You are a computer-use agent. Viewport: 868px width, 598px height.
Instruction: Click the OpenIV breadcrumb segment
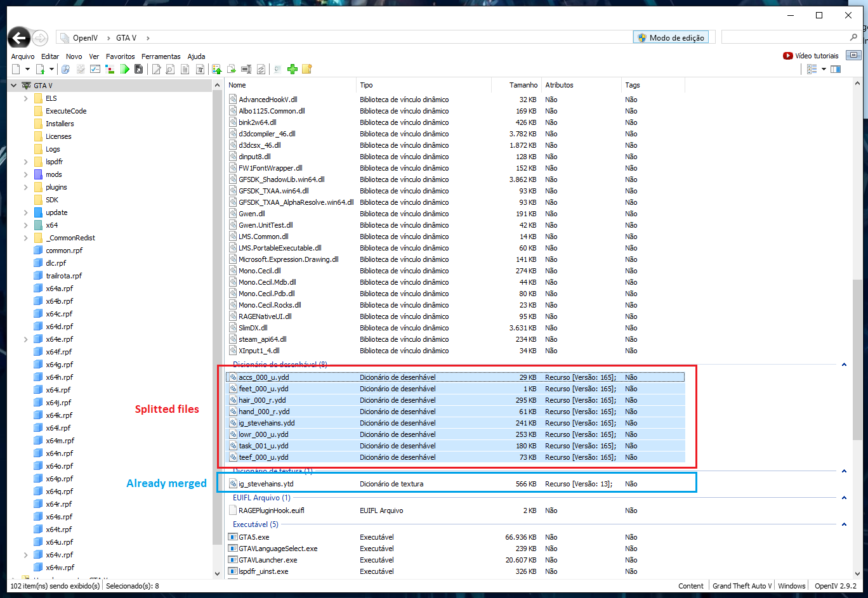click(85, 38)
